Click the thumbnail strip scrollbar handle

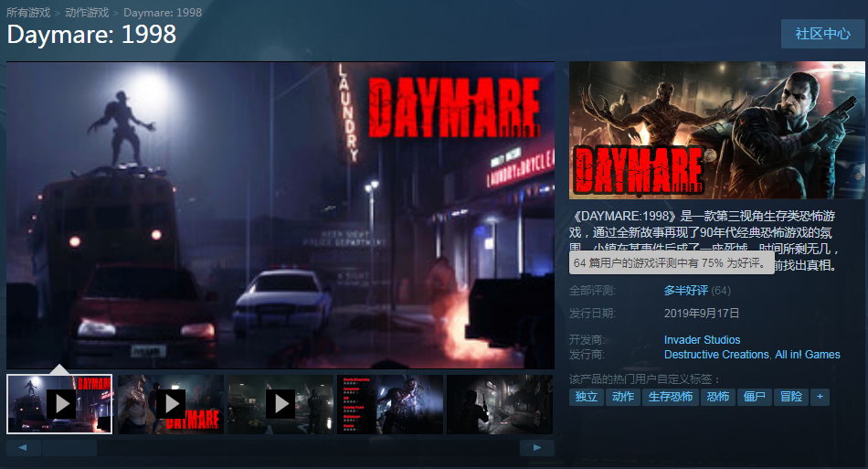(69, 448)
